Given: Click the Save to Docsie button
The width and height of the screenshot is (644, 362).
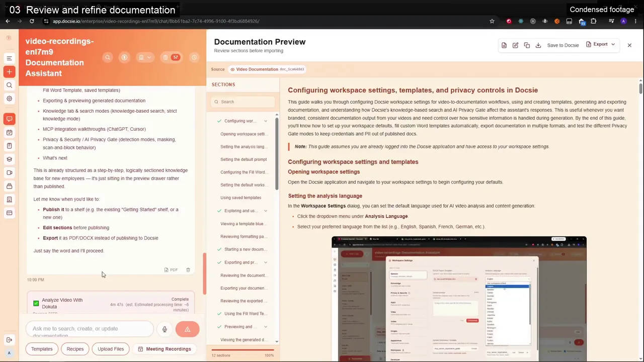Looking at the screenshot, I should 562,45.
